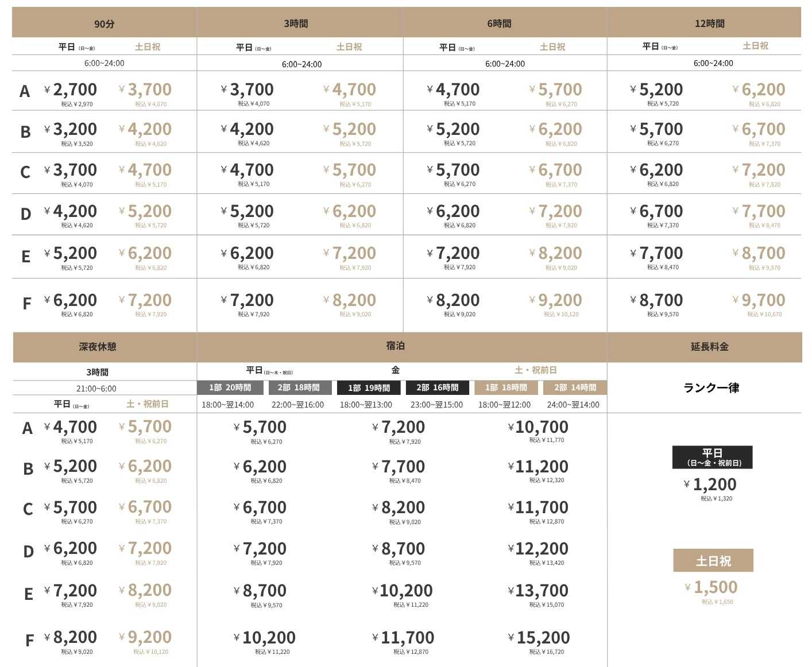Image resolution: width=812 pixels, height=667 pixels.
Task: Click the black 平日 extension fee badge
Action: (713, 457)
